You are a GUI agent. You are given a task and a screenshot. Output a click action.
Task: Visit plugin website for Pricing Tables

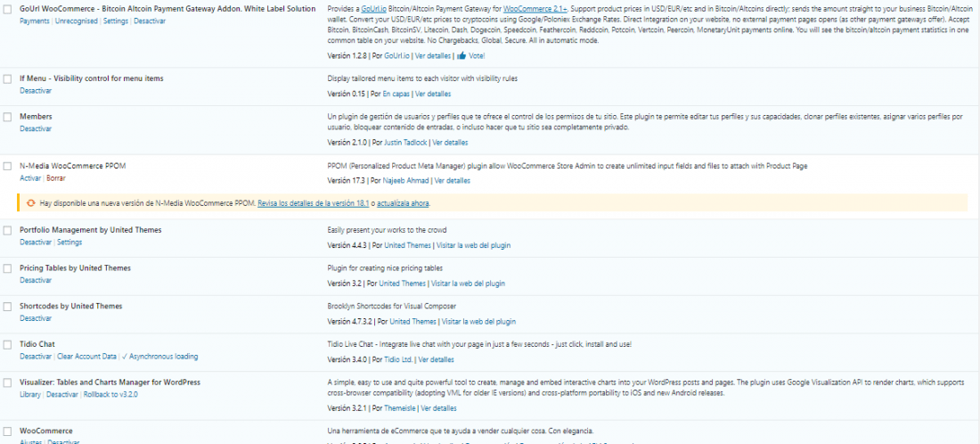(x=468, y=284)
